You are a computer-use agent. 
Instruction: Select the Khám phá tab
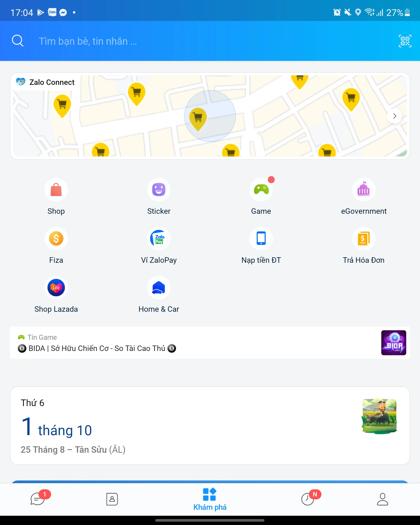(x=210, y=499)
